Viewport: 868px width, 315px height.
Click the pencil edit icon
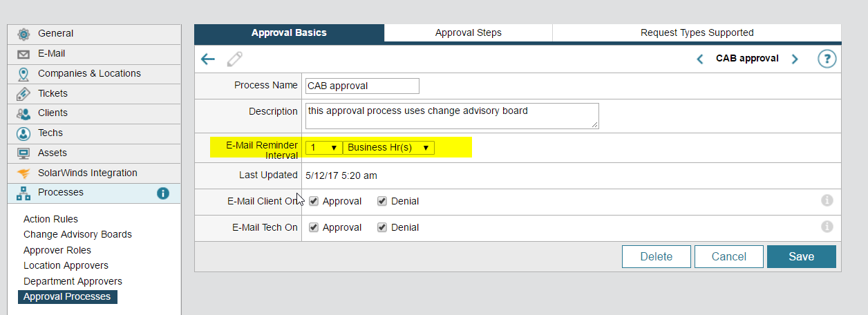point(235,59)
